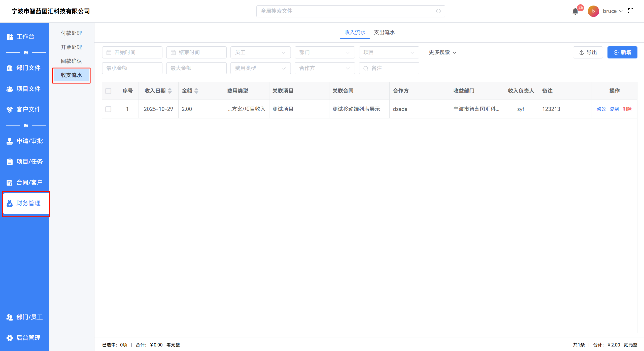The image size is (644, 351).
Task: Click the 新增 button
Action: 622,52
